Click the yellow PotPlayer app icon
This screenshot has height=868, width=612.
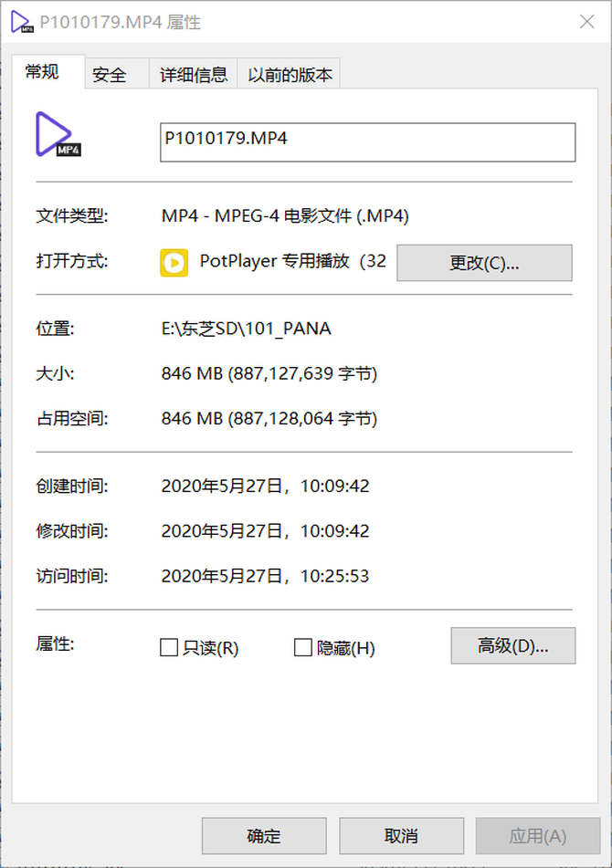click(174, 262)
